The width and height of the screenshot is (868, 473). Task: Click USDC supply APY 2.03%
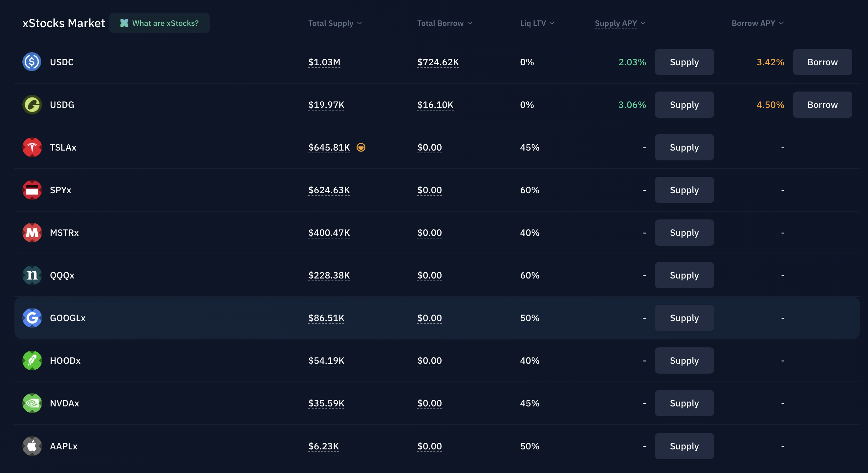(x=632, y=62)
